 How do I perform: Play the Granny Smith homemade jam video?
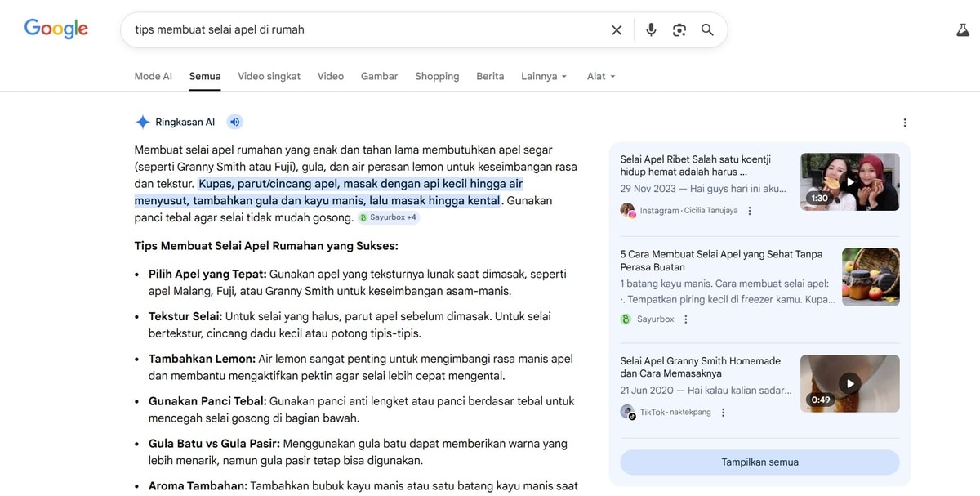849,382
